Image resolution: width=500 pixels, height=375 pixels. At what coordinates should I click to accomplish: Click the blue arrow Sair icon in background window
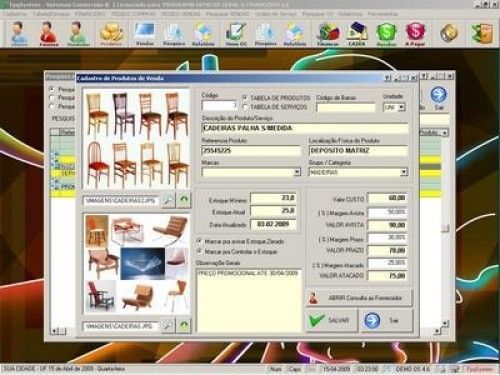[439, 95]
